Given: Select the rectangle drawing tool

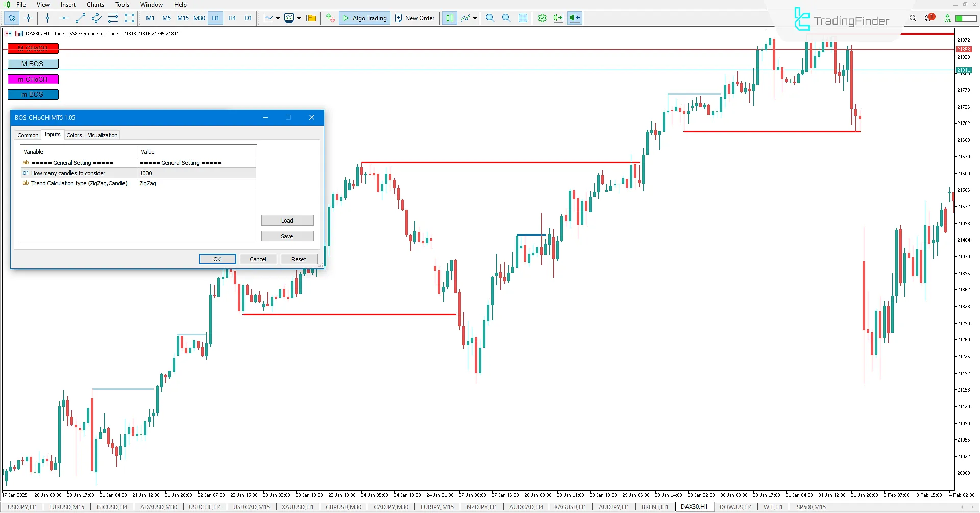Looking at the screenshot, I should [129, 18].
